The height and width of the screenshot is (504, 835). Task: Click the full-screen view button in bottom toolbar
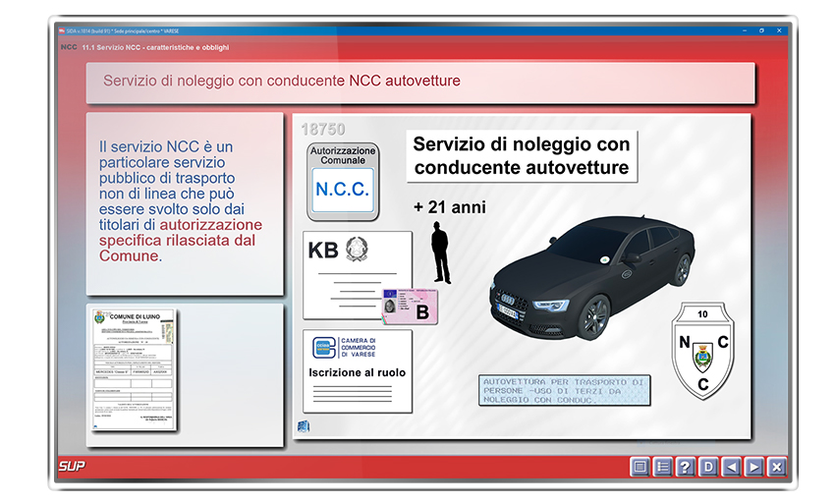(x=640, y=467)
